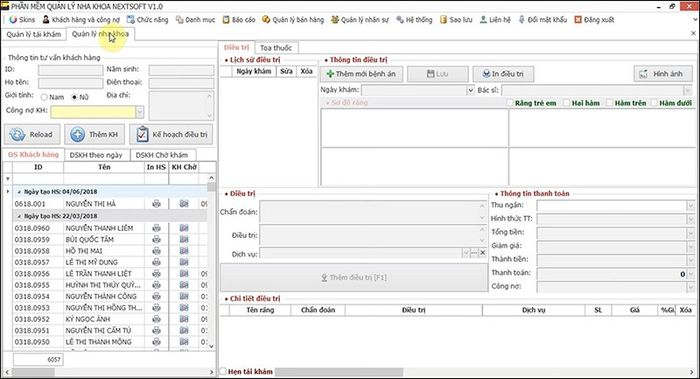The image size is (700, 379).
Task: Enable Hàm dưới checkbox
Action: (654, 103)
